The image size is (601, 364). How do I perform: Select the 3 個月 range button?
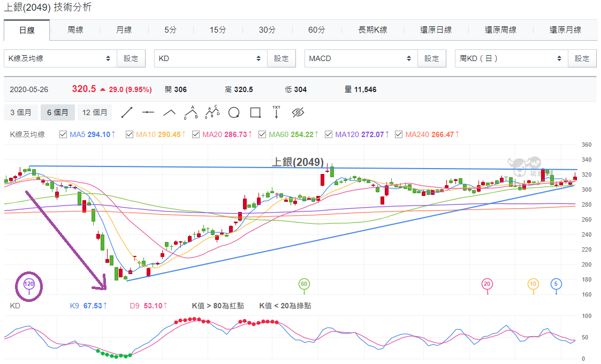pyautogui.click(x=21, y=112)
